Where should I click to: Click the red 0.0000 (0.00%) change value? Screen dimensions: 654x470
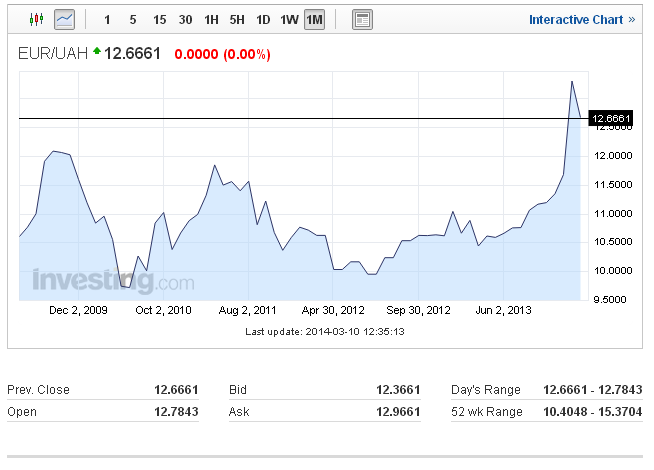pos(222,54)
